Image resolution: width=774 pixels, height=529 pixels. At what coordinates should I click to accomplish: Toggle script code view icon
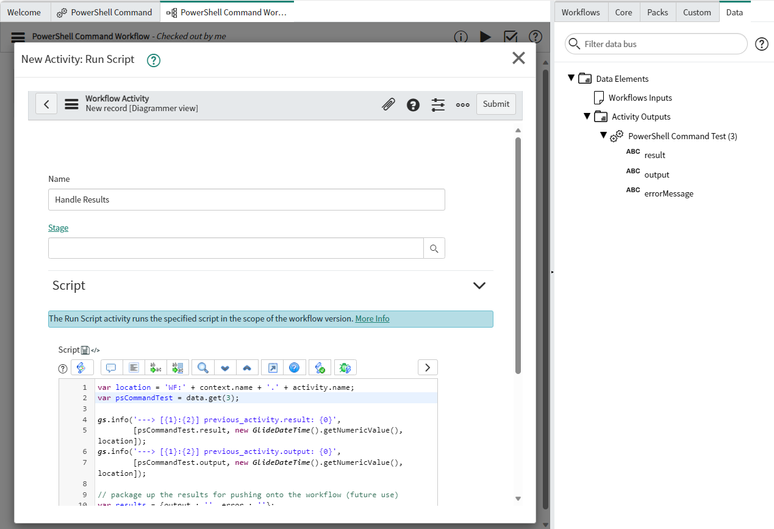point(95,350)
